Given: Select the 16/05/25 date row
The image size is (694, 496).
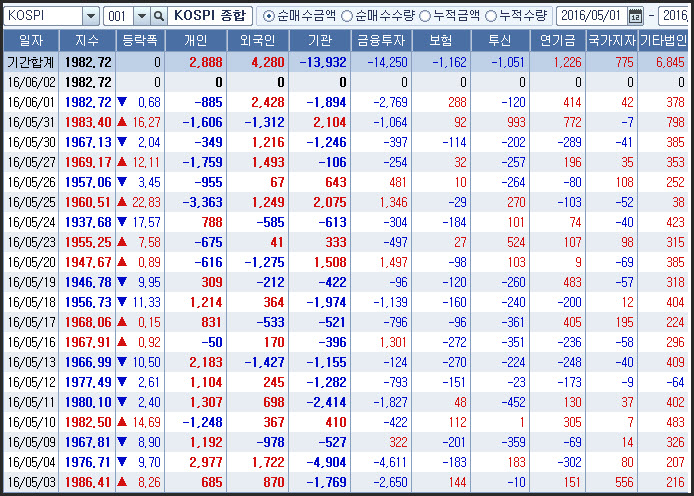Looking at the screenshot, I should pyautogui.click(x=346, y=202).
